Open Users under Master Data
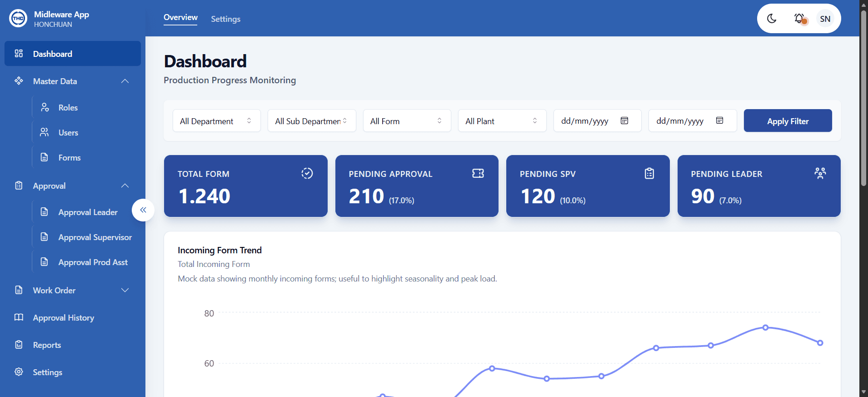868x397 pixels. click(68, 132)
